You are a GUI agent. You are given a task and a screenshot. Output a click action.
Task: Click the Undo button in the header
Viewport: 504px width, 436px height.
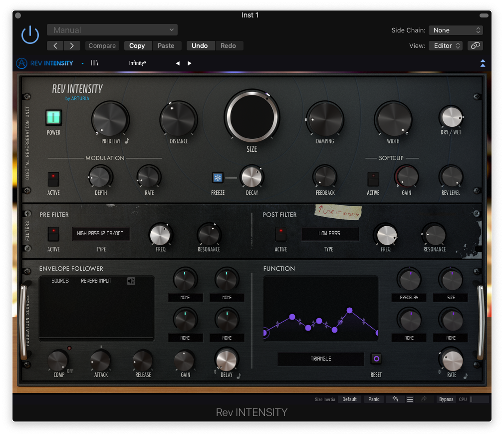(200, 45)
